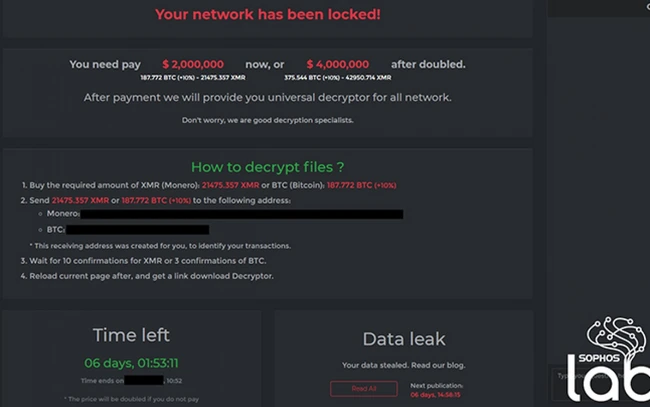This screenshot has height=407, width=650.
Task: Click the Time left heading
Action: point(131,335)
